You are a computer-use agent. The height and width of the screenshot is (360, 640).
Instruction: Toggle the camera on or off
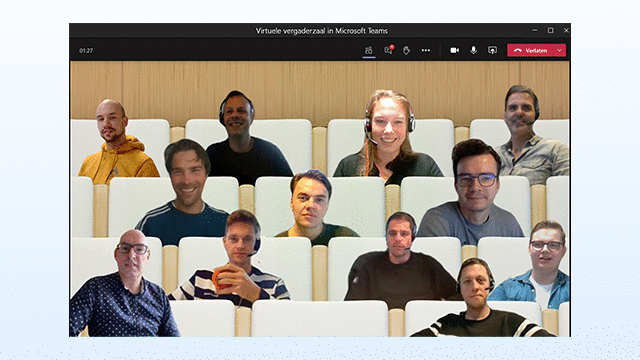pyautogui.click(x=454, y=50)
